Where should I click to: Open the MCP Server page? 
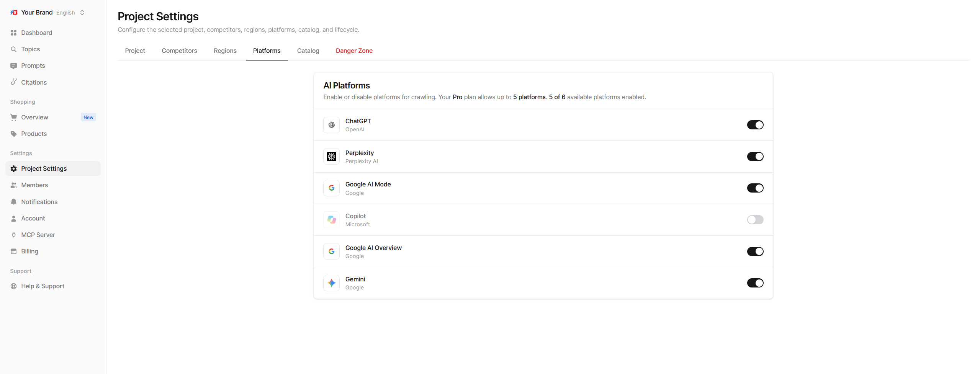click(x=53, y=235)
